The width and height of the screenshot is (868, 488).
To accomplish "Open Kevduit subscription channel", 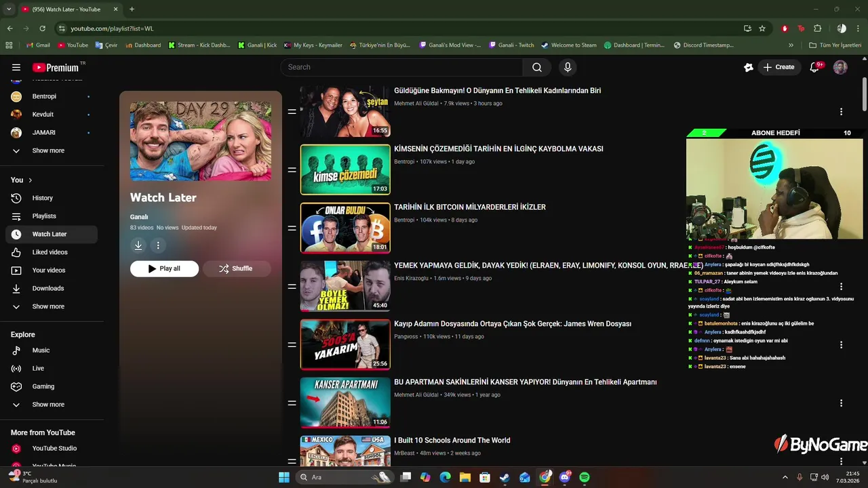I will [x=51, y=115].
